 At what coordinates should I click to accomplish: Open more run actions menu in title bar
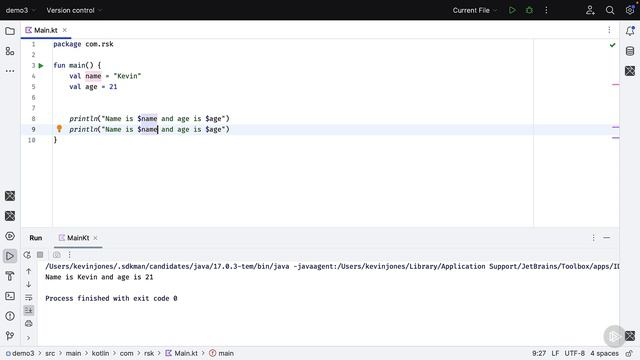tap(547, 10)
